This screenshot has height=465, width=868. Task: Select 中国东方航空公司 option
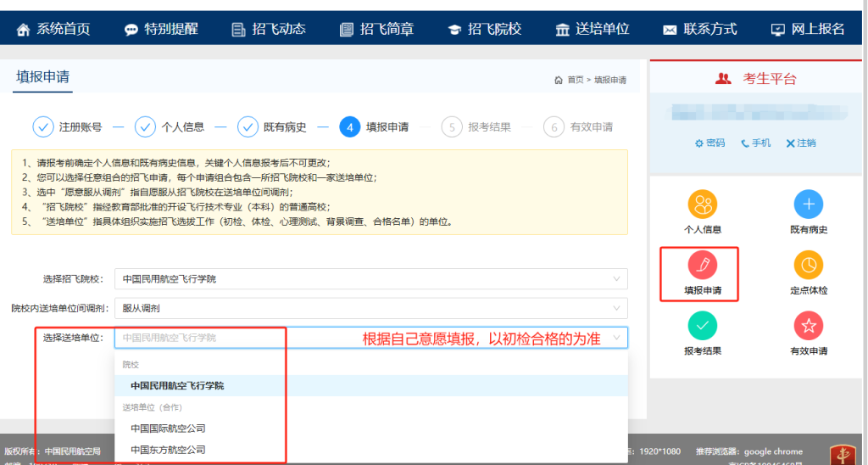point(168,450)
